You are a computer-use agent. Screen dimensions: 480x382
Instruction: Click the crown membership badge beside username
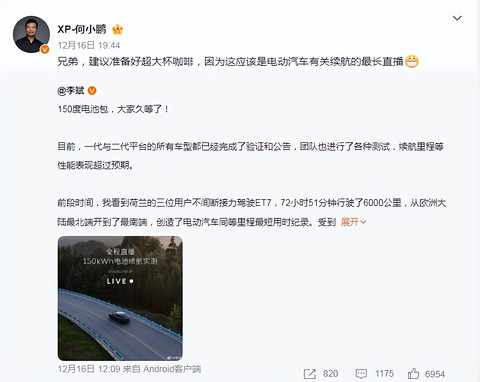pos(117,29)
